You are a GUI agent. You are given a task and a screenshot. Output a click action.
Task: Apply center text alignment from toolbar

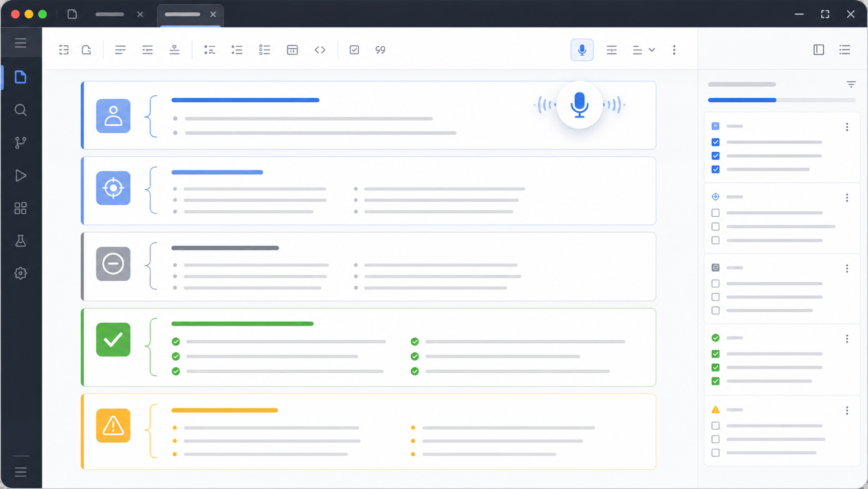147,50
